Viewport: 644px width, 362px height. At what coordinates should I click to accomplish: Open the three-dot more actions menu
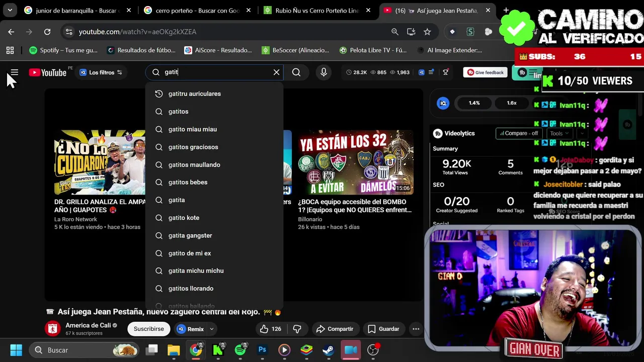tap(416, 329)
